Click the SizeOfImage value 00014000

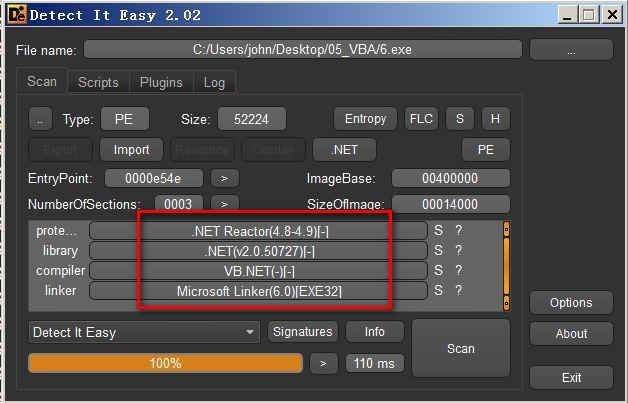click(451, 204)
